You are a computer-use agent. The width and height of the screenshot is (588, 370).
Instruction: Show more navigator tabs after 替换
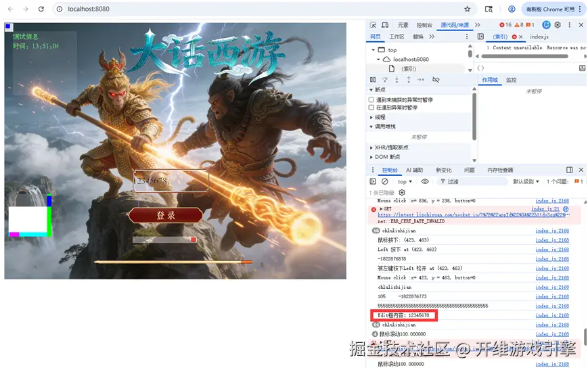(432, 37)
